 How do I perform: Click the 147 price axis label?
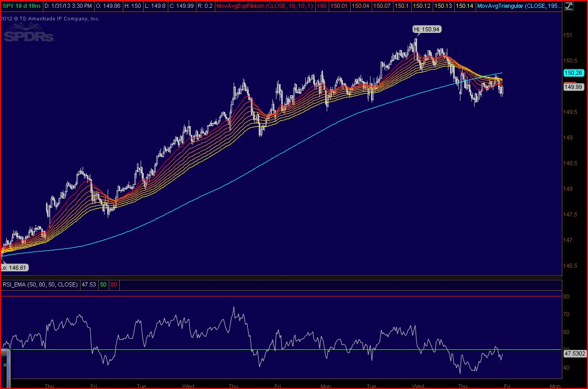568,239
